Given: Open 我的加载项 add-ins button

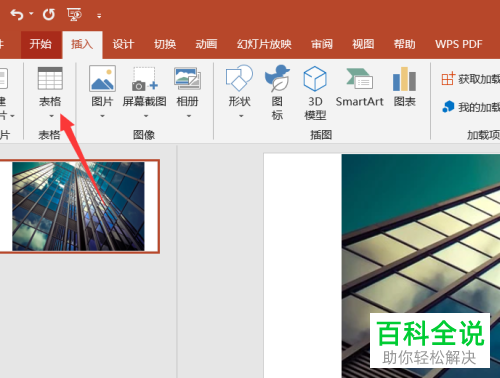Looking at the screenshot, I should click(x=471, y=107).
